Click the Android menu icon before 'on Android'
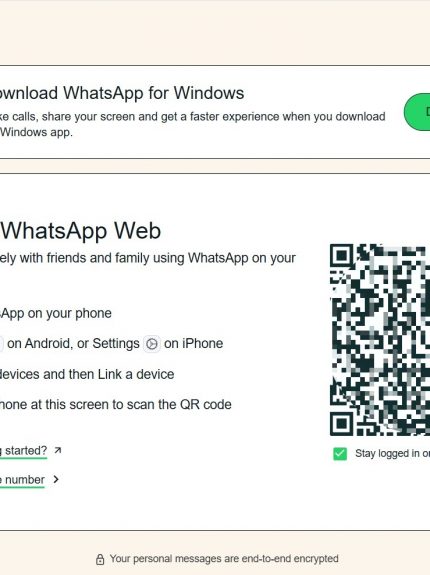The height and width of the screenshot is (575, 430). (1, 344)
